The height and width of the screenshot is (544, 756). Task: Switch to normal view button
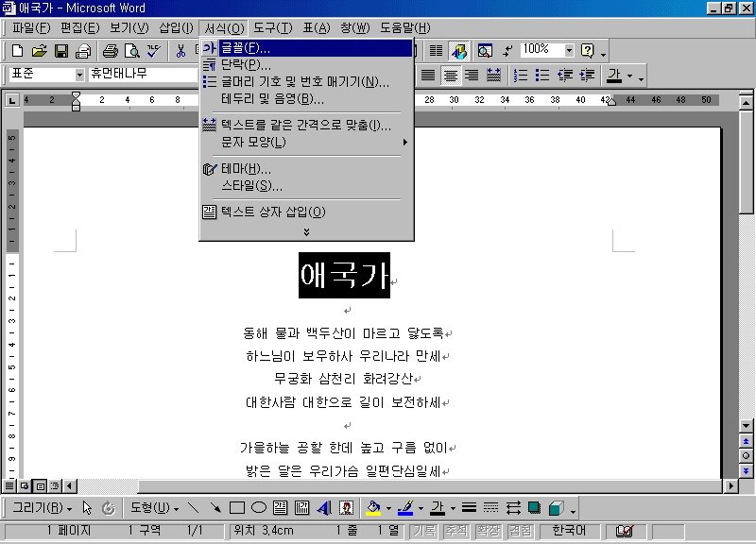(x=9, y=485)
